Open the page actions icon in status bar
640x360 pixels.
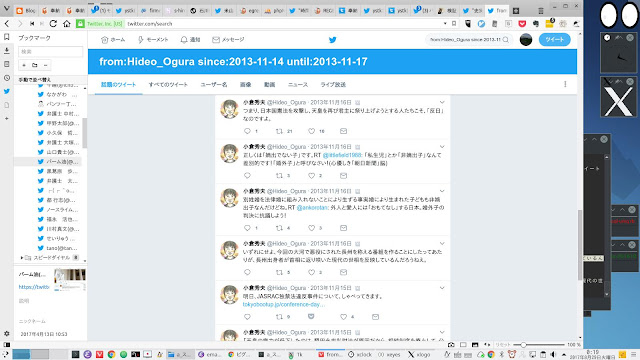[487, 344]
